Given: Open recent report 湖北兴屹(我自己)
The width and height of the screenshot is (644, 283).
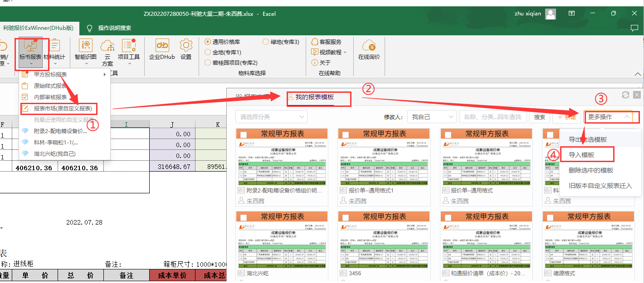Looking at the screenshot, I should tap(54, 153).
